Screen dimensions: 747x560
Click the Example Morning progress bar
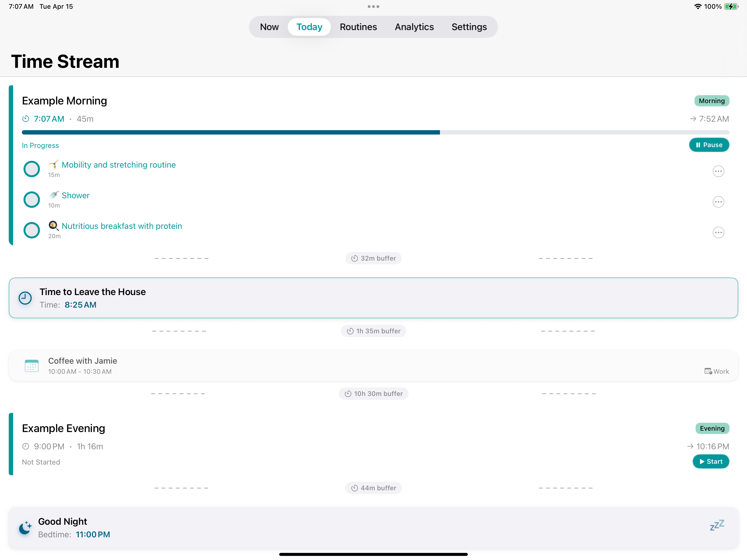(375, 132)
